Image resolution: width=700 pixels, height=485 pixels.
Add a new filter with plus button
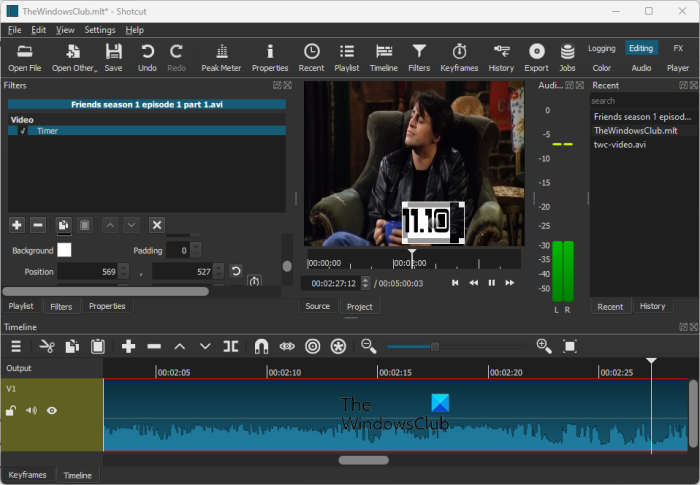pos(16,225)
